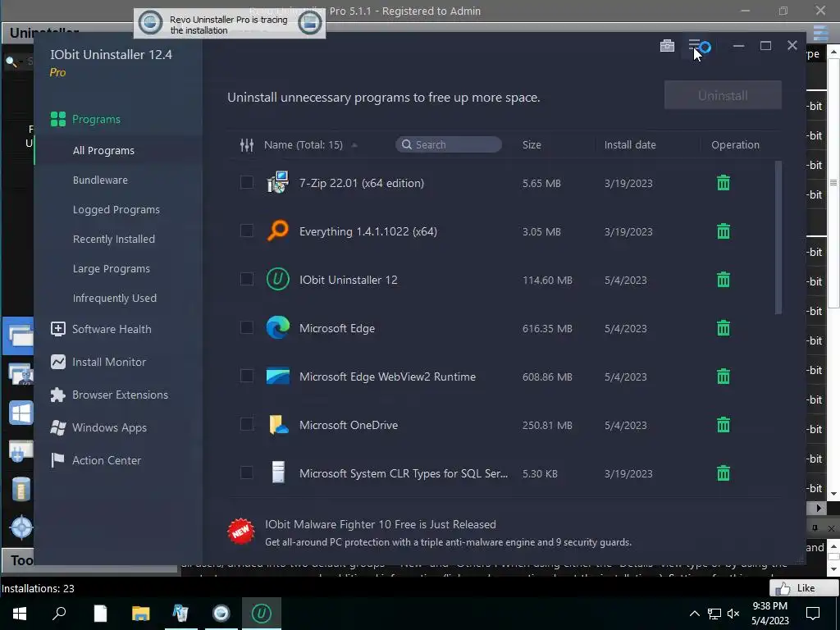Uninstall 7-Zip 22.01 via its trash icon
This screenshot has width=840, height=630.
(x=724, y=183)
